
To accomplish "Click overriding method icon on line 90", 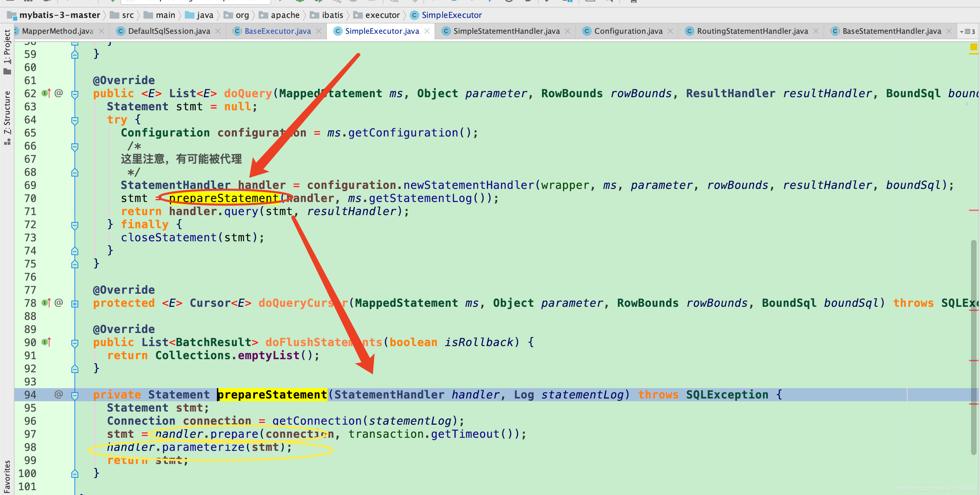I will pos(46,342).
